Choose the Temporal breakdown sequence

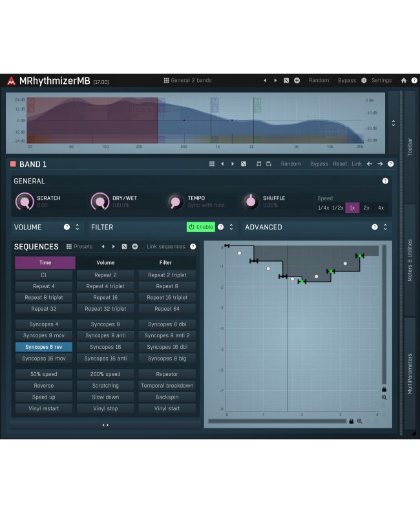[167, 386]
